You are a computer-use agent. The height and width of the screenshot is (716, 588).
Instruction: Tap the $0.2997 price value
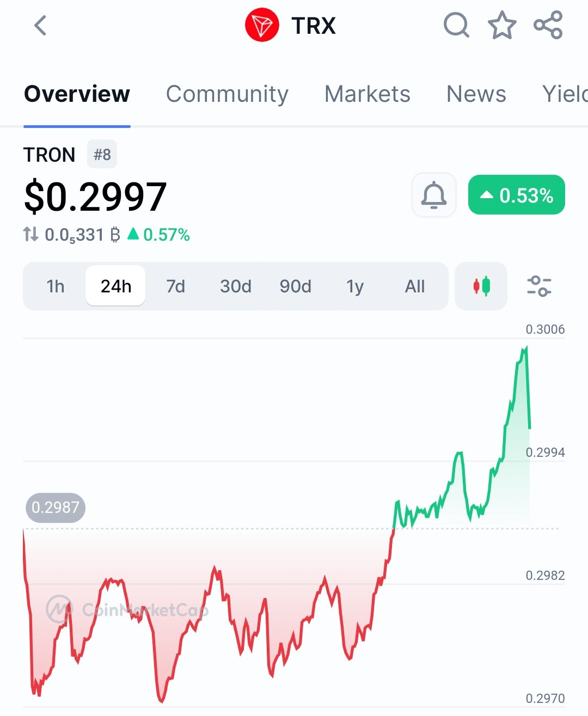point(95,197)
